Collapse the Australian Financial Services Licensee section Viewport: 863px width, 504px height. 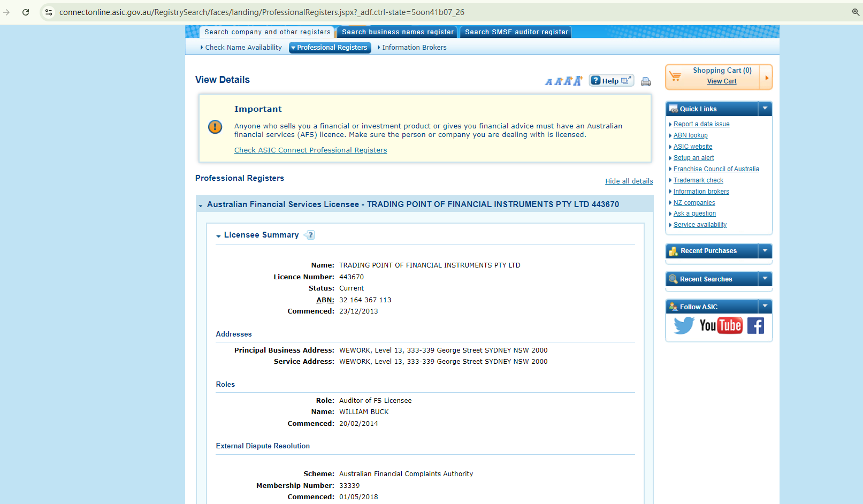[201, 205]
